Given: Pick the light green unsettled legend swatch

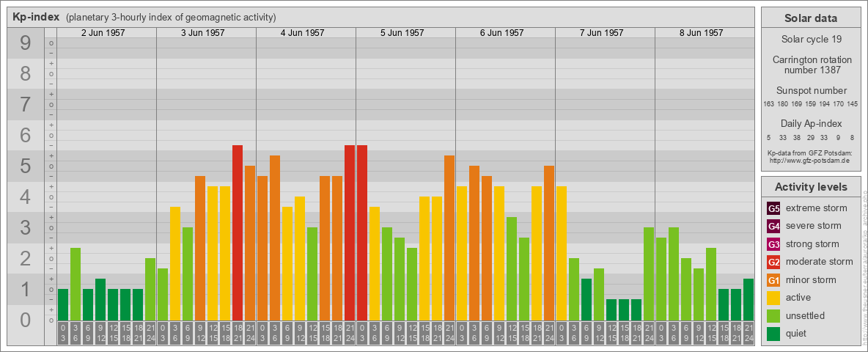Looking at the screenshot, I should [773, 315].
